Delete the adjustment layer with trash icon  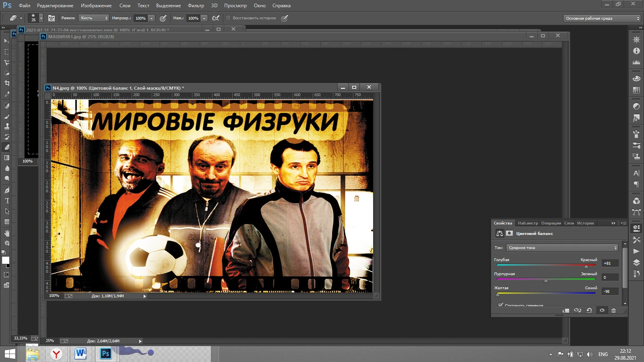614,310
